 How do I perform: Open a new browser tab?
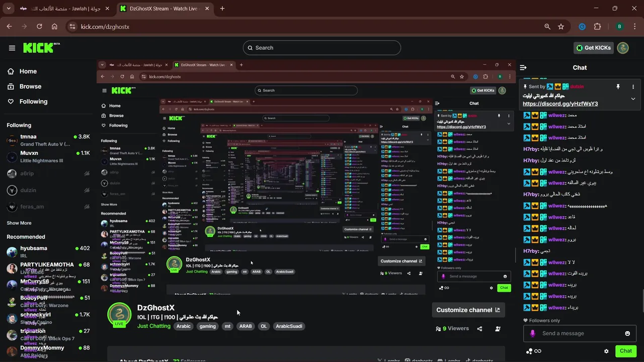[x=222, y=9]
